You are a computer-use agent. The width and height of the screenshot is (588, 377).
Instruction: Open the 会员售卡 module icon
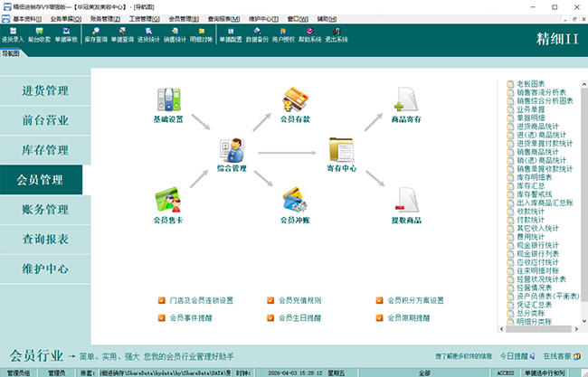click(x=167, y=201)
